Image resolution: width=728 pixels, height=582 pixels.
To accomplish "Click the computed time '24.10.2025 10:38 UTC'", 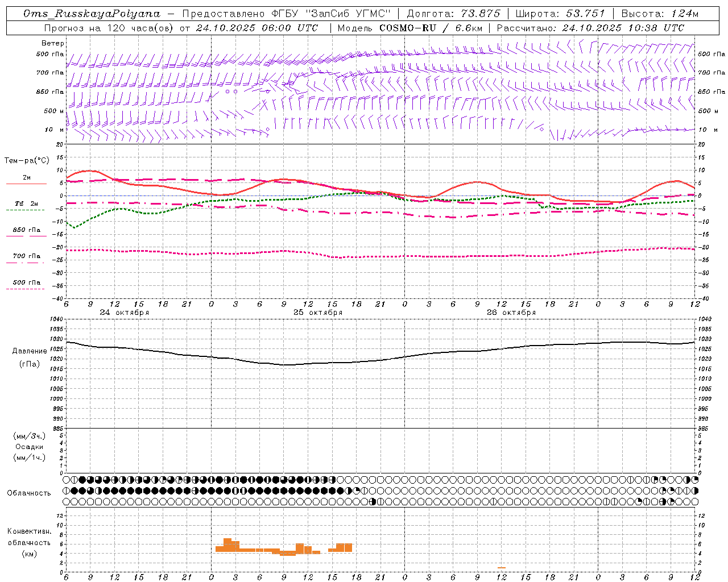I will coord(623,28).
